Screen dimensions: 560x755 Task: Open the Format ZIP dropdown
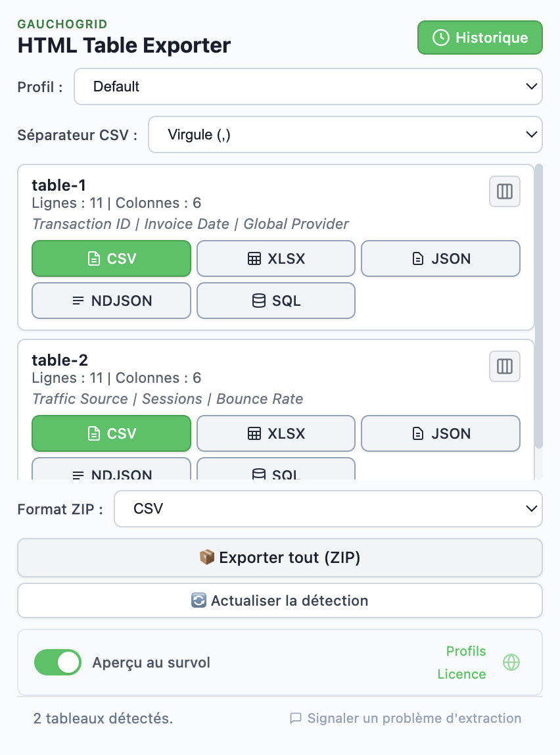click(x=328, y=508)
